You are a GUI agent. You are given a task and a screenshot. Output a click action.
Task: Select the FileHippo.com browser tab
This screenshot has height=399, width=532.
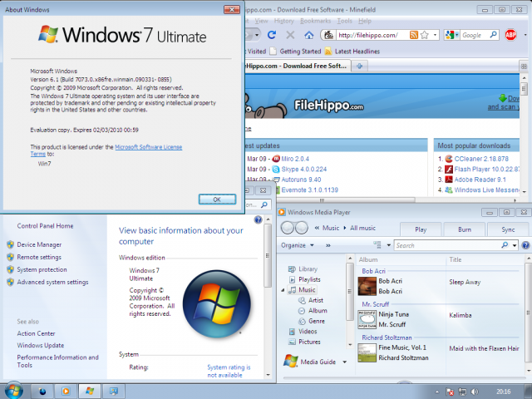pyautogui.click(x=298, y=66)
